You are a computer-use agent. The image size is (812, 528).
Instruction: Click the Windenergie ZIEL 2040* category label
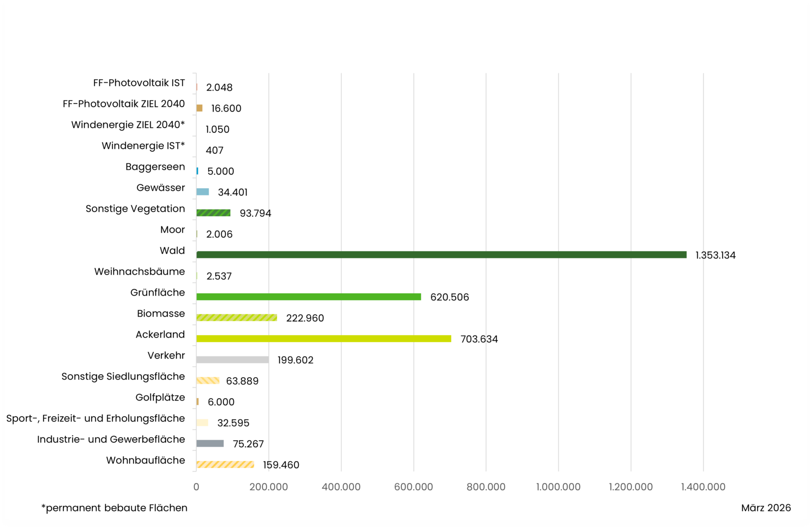128,125
